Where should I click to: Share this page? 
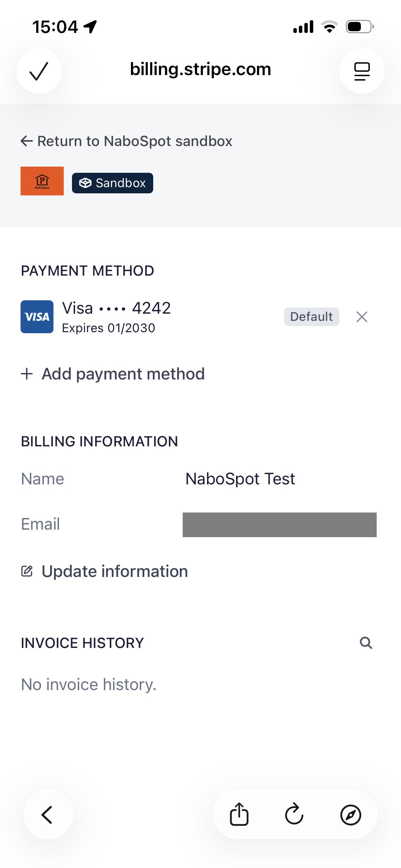coord(239,815)
